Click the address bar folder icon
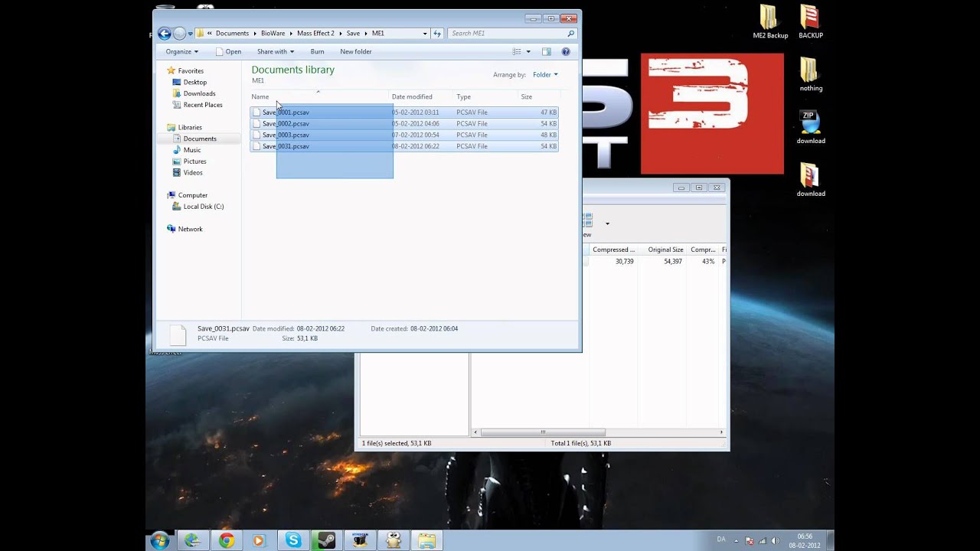Viewport: 980px width, 551px height. [201, 34]
